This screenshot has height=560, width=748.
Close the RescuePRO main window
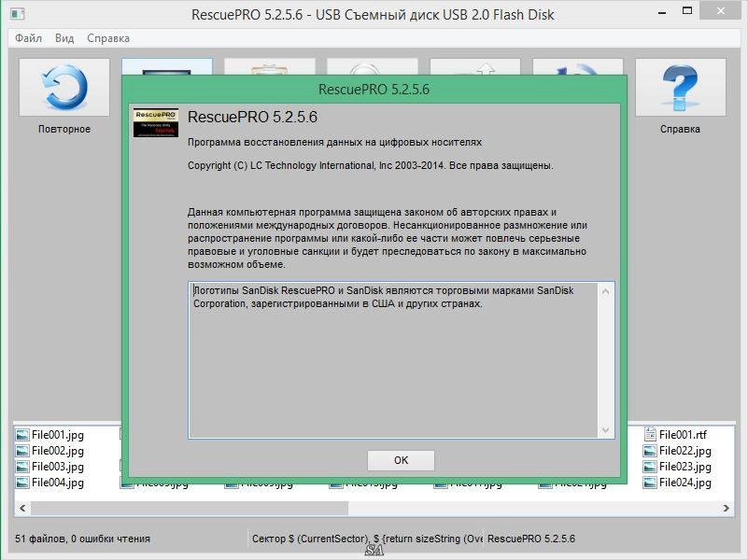pos(721,11)
